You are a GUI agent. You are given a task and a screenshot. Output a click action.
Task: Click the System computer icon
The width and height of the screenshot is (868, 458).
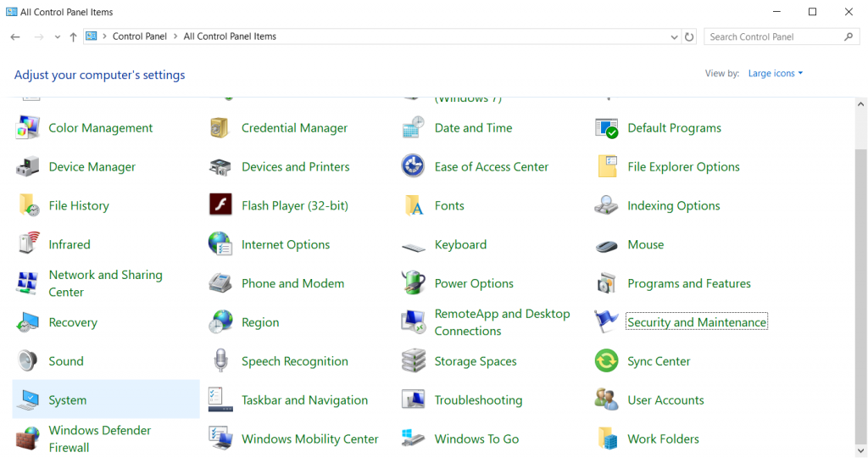click(28, 399)
